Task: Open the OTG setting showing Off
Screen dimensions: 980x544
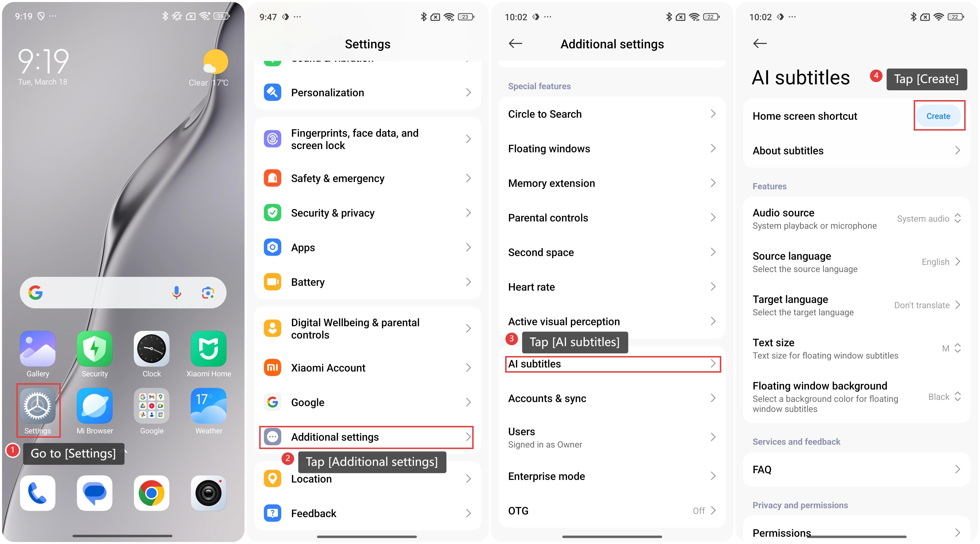Action: (x=612, y=510)
